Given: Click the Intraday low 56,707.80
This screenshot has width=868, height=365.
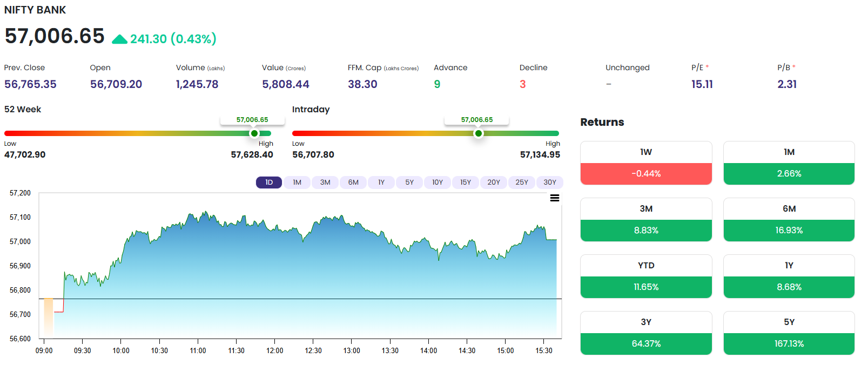Looking at the screenshot, I should click(x=313, y=155).
